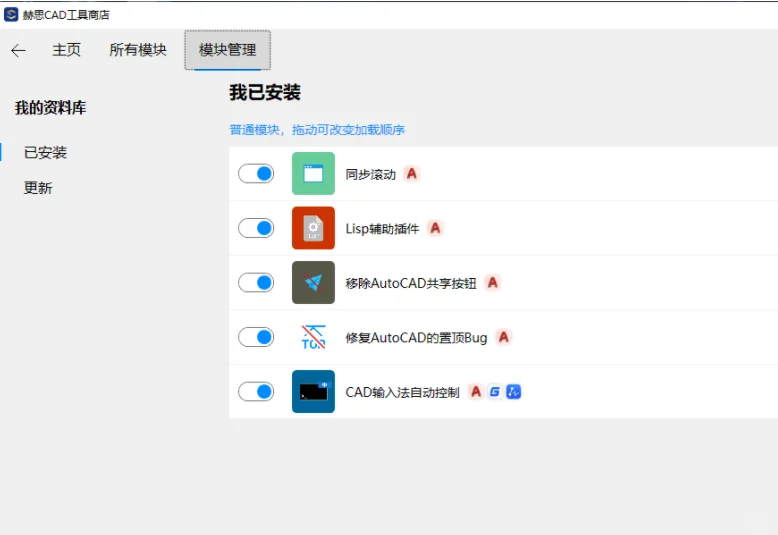Viewport: 778px width, 535px height.
Task: Turn off the Lisp辅助插件 switch
Action: click(256, 228)
